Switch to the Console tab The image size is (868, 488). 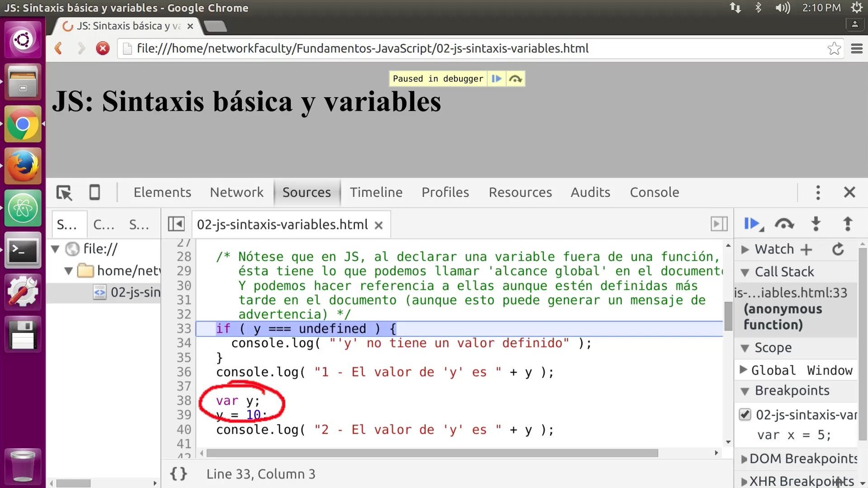tap(654, 192)
